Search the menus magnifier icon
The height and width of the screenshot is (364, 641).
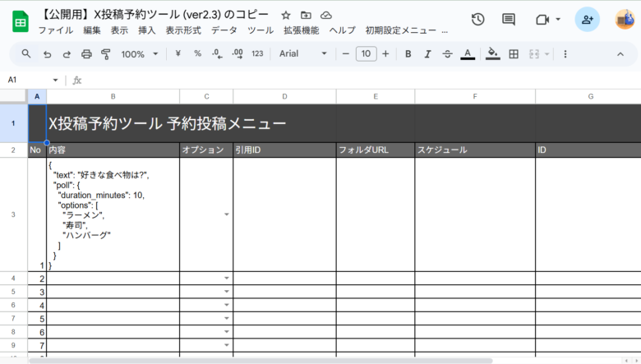click(x=26, y=53)
